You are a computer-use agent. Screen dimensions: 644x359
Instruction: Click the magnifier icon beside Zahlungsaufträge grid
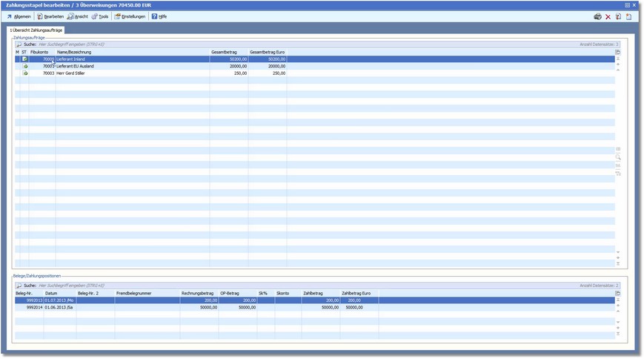pyautogui.click(x=618, y=157)
